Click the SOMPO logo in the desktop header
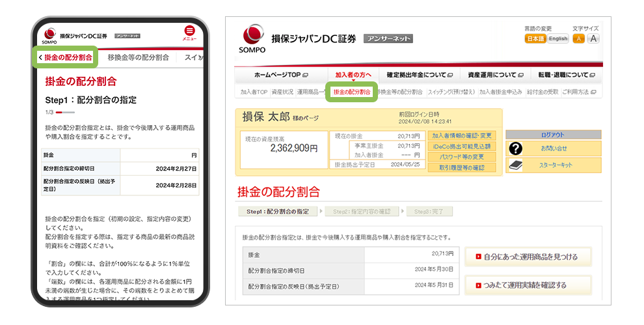This screenshot has width=644, height=325. tap(252, 38)
